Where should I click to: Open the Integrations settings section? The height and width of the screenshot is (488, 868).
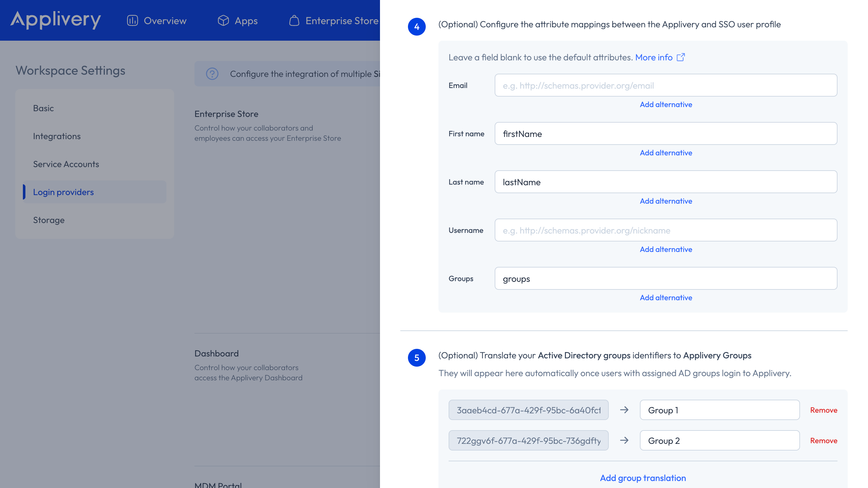[57, 136]
